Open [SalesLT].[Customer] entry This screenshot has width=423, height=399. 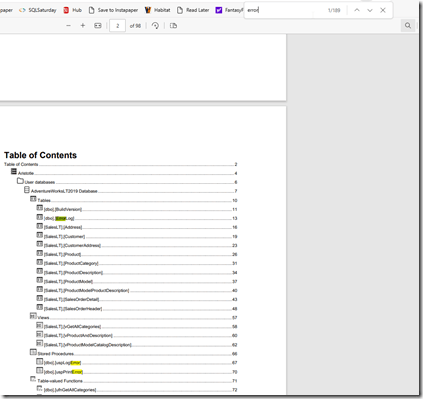click(x=64, y=237)
